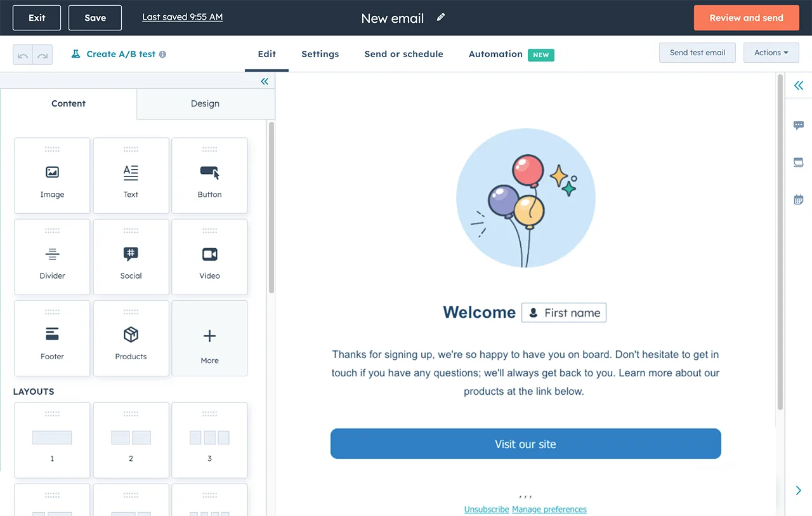Click Review and send
This screenshot has width=812, height=516.
click(746, 18)
